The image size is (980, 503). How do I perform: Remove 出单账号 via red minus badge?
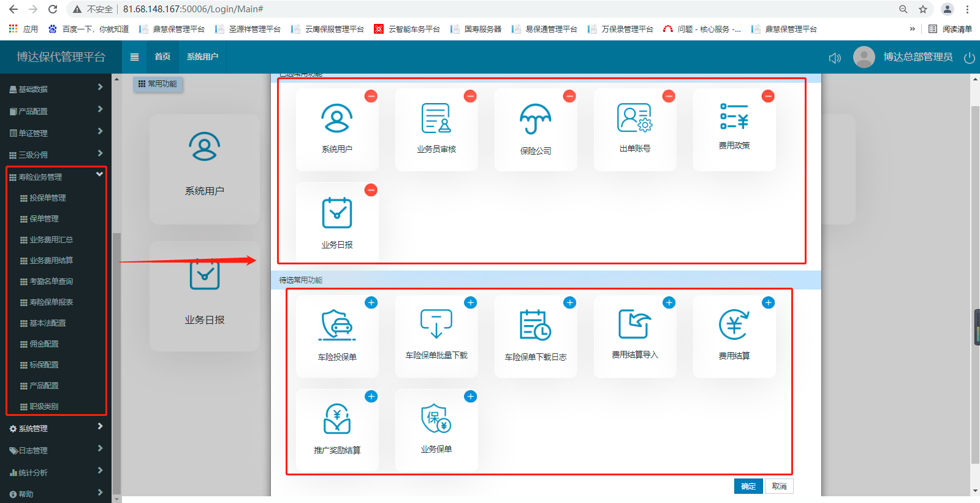point(669,96)
